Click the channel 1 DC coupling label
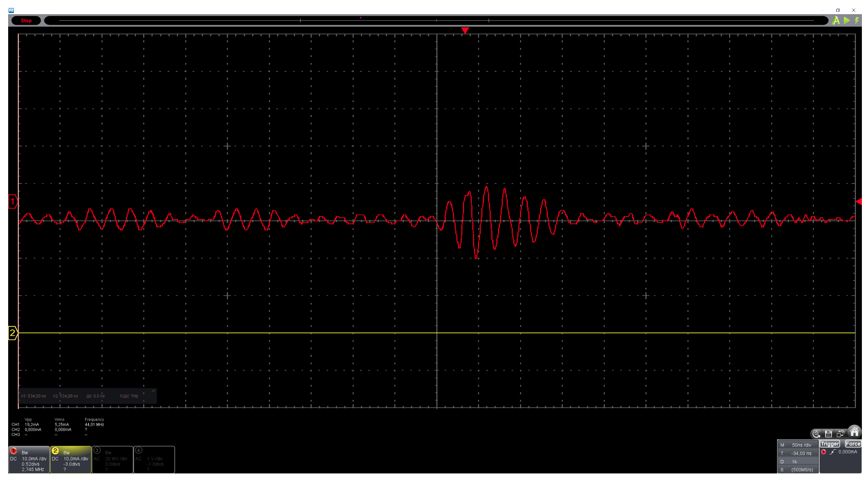Viewport: 868px width, 482px height. pyautogui.click(x=13, y=459)
